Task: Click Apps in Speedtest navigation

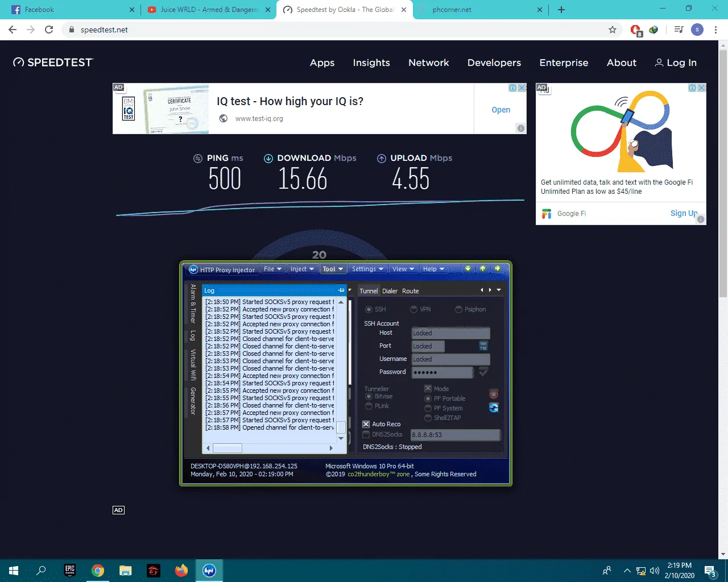Action: pyautogui.click(x=322, y=63)
